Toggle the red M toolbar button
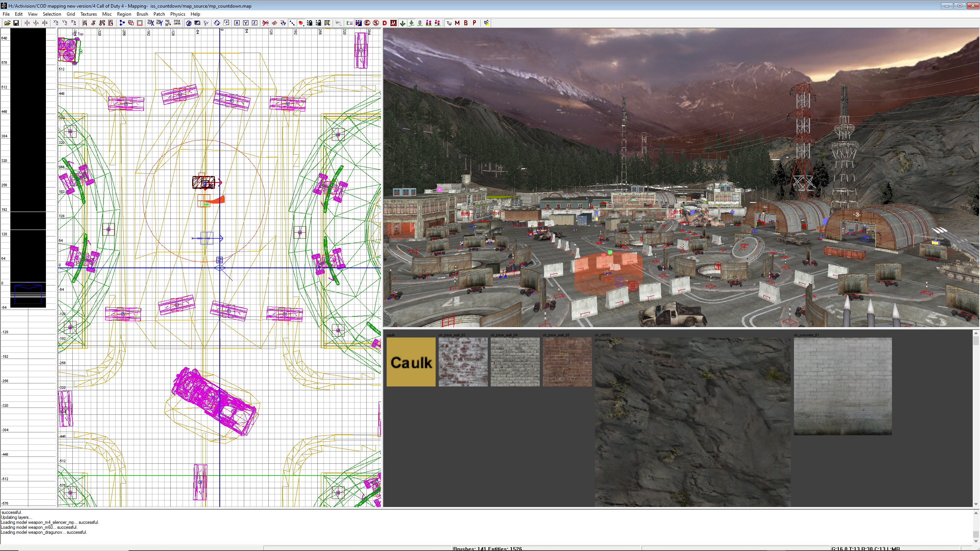This screenshot has height=551, width=980. (457, 23)
